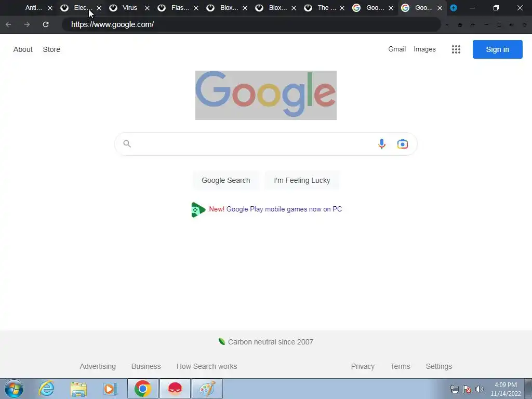Switch to Chrome in the taskbar
The width and height of the screenshot is (532, 399).
tap(142, 389)
